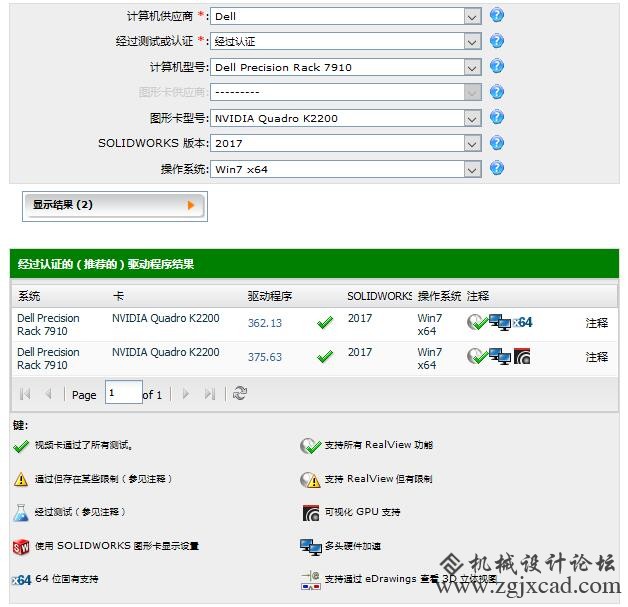Click legend Visualize GPU support icon
628x607 pixels.
tap(311, 513)
